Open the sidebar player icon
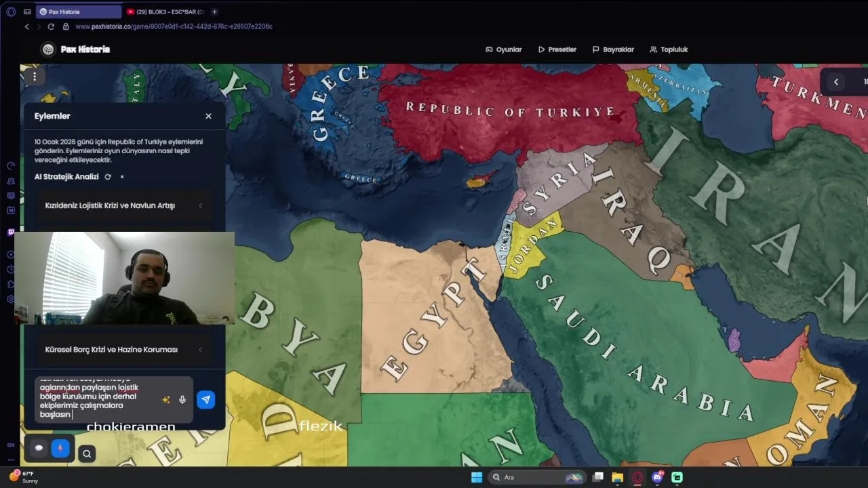Screen dimensions: 868x488 coord(11,255)
